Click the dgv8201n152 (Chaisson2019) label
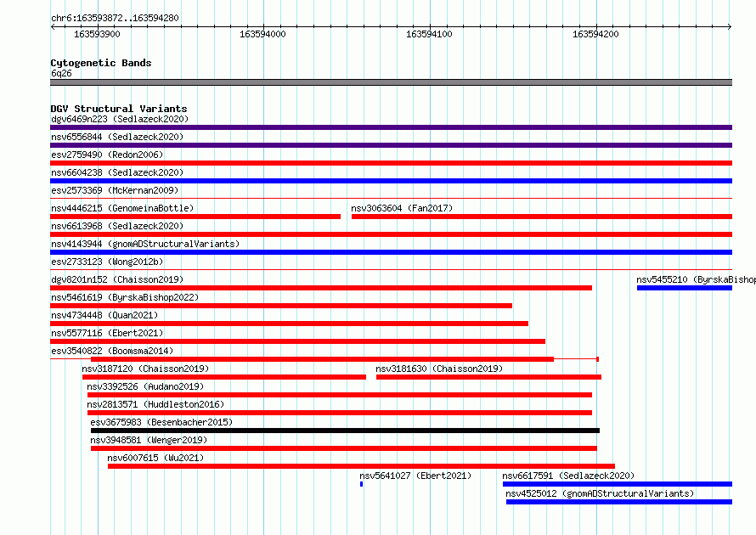Image resolution: width=756 pixels, height=535 pixels. click(117, 279)
